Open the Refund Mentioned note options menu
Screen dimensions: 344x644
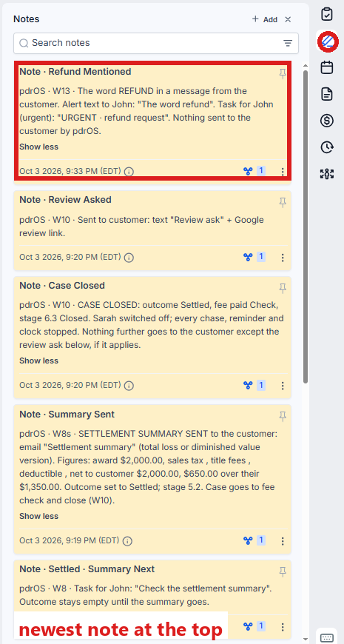pos(283,172)
